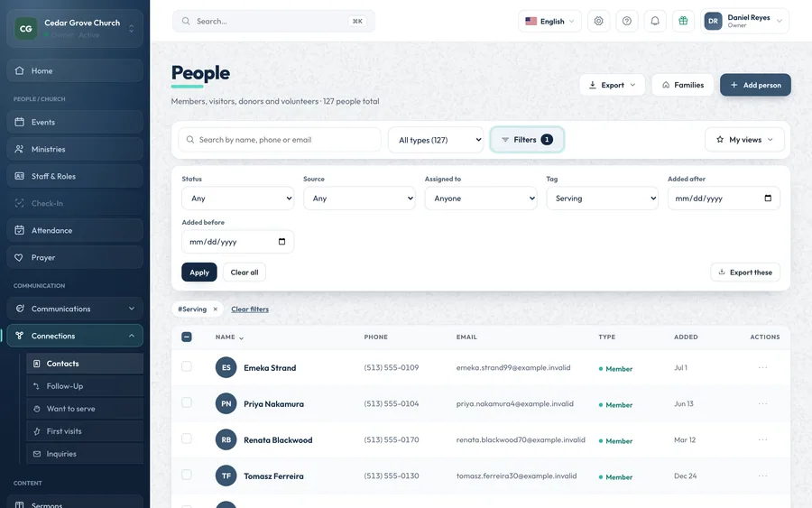Image resolution: width=812 pixels, height=508 pixels.
Task: Click Search by name, phone or email field
Action: click(x=280, y=140)
